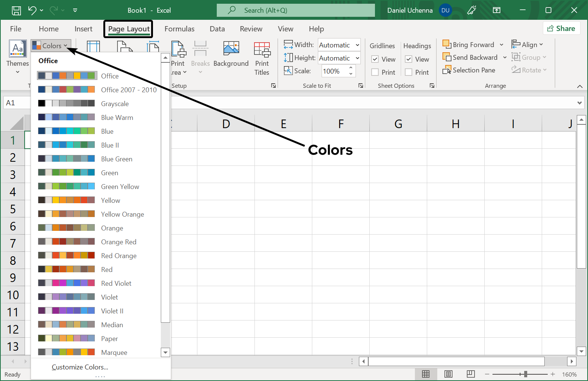Click the Share button
The width and height of the screenshot is (588, 381).
pyautogui.click(x=562, y=28)
